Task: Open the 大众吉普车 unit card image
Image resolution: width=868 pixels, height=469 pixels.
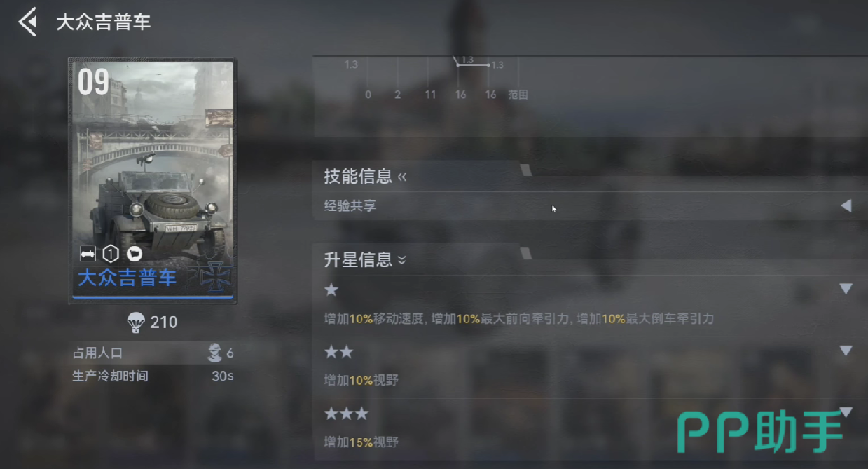Action: (x=153, y=181)
